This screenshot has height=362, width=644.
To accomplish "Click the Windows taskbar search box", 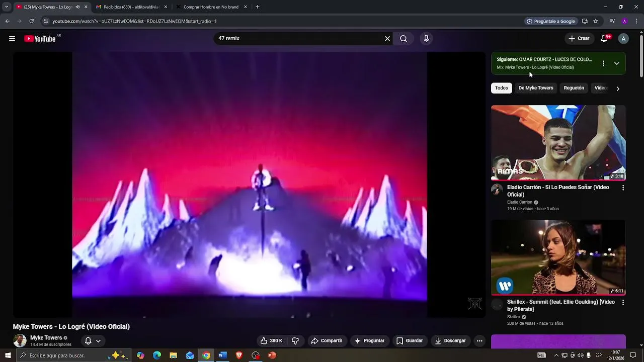I will 74,355.
